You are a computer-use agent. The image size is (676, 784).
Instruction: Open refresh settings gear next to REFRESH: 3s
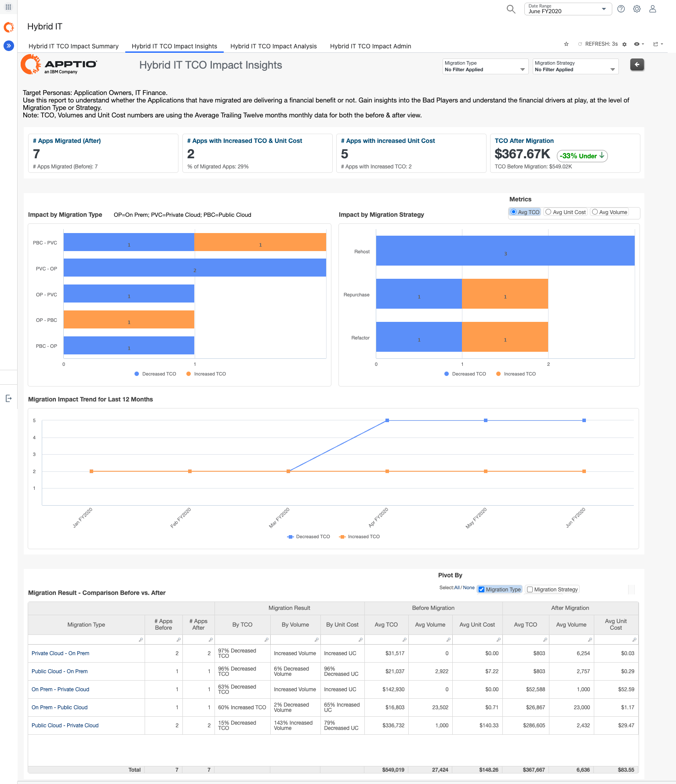[624, 44]
